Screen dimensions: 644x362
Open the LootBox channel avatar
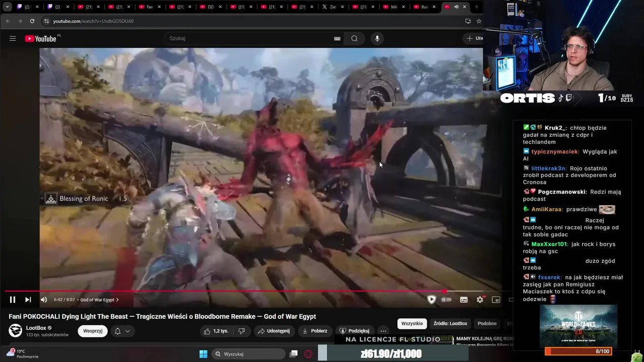(16, 330)
